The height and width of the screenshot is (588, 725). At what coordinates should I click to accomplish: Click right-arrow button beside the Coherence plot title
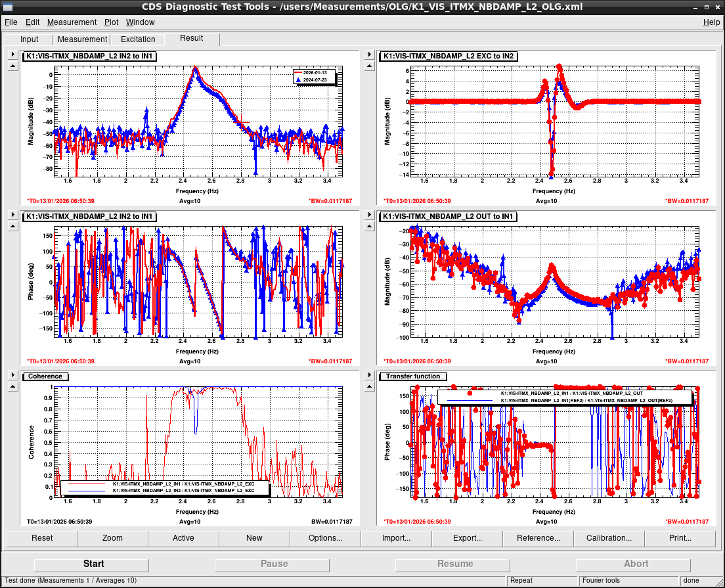tap(12, 375)
